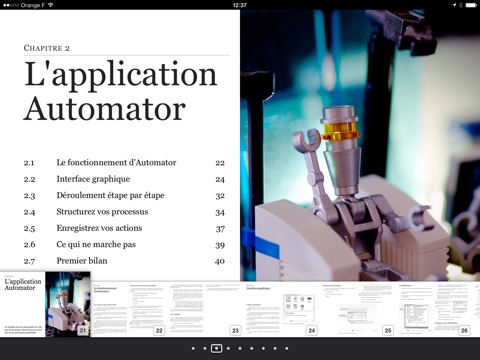Open section 2.4 Structurez vos processus
Screen dimensions: 480x360
[x=124, y=212]
